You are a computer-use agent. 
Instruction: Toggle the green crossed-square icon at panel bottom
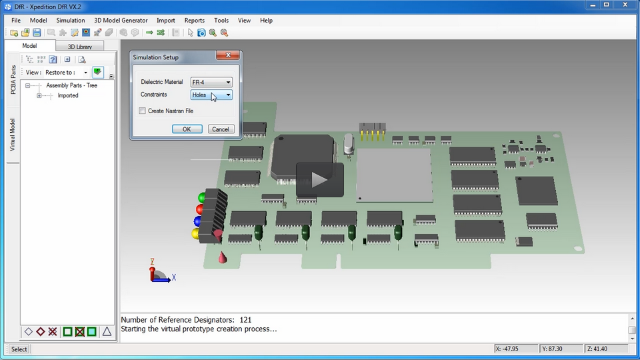pyautogui.click(x=80, y=331)
